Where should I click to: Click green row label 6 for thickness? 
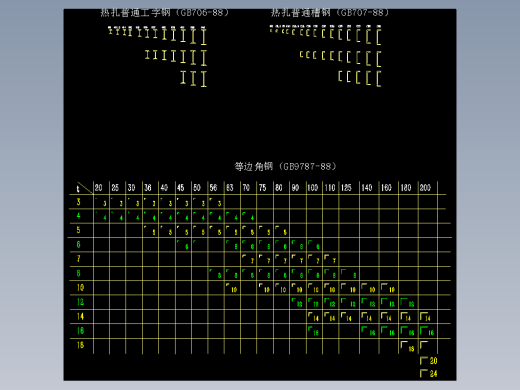coord(79,244)
